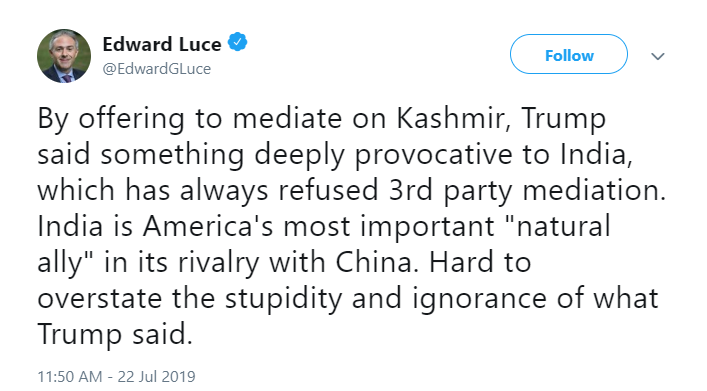Viewport: 707px width, 391px height.
Task: Click the phrase "deeply provocative to India"
Action: tap(441, 155)
